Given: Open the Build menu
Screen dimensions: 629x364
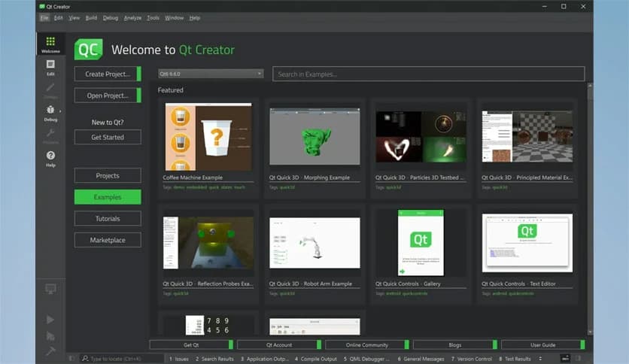Looking at the screenshot, I should click(92, 17).
